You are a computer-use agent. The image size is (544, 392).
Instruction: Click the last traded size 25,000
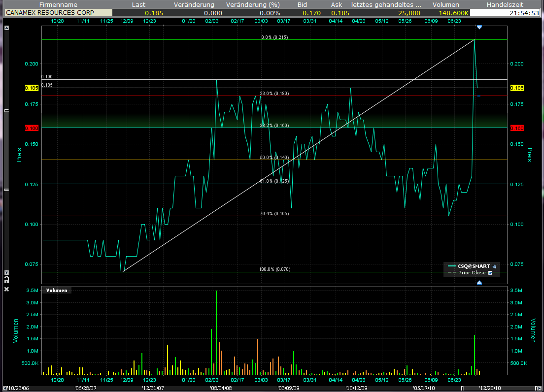click(409, 13)
